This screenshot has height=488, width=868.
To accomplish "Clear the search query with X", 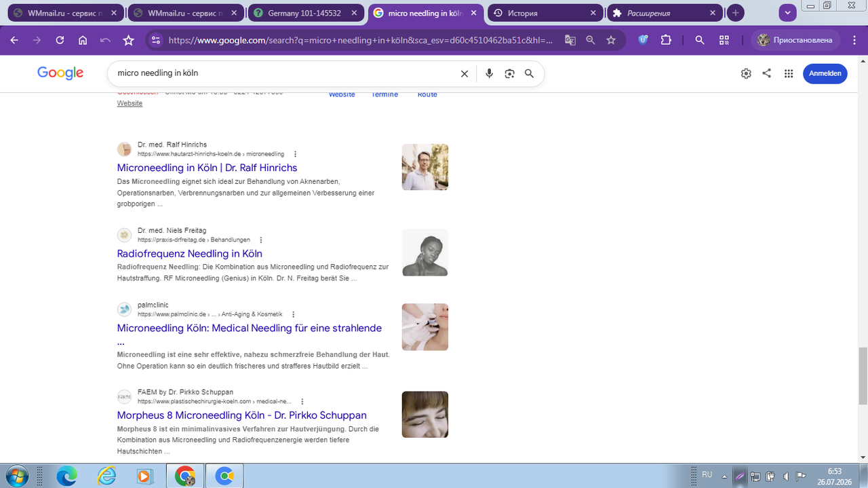I will (465, 73).
